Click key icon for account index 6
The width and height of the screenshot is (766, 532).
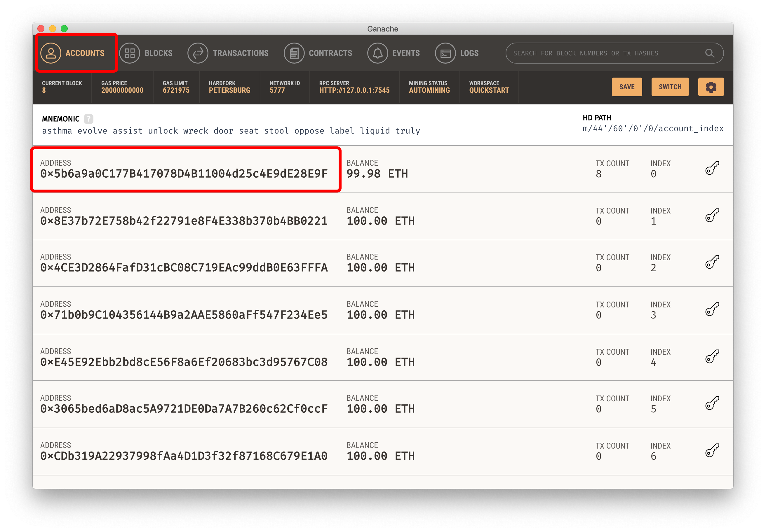click(x=712, y=451)
